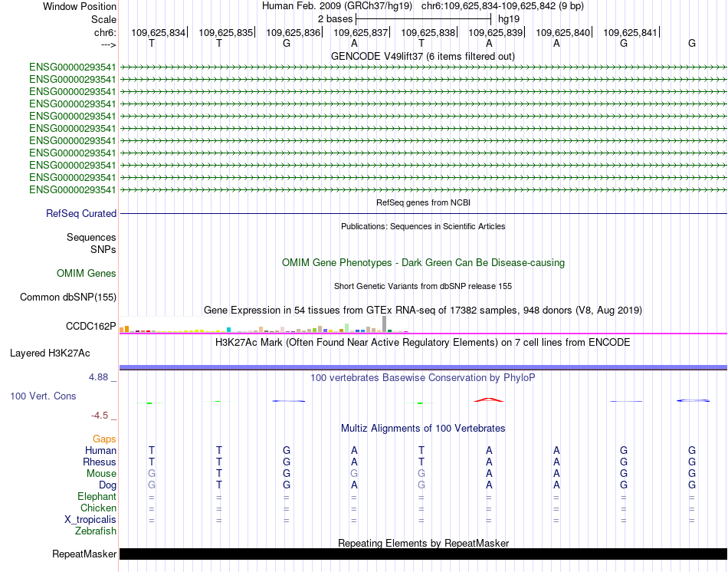Click the Common dbSNP(155) track label

coord(67,297)
